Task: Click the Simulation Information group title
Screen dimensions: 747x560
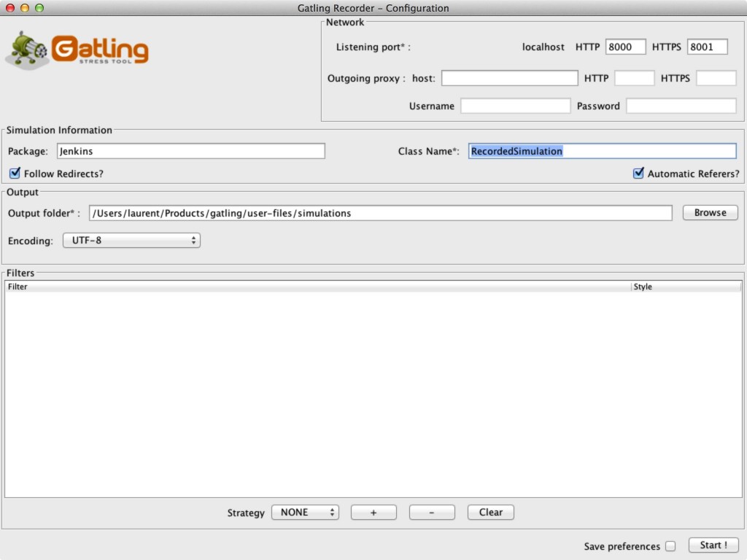Action: pyautogui.click(x=59, y=130)
